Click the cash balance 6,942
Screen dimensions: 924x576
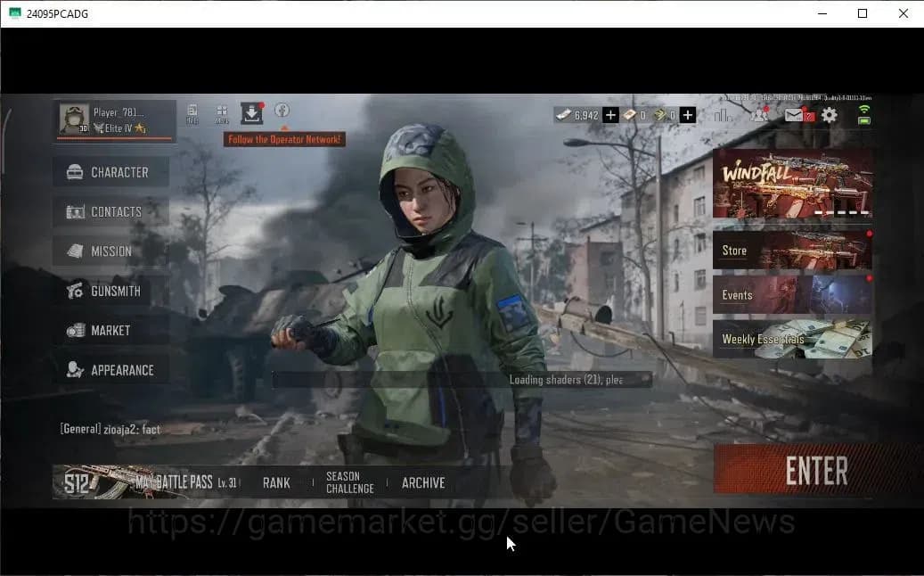coord(578,115)
